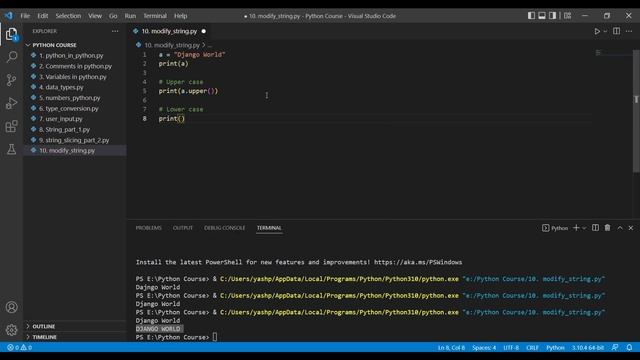The image size is (640, 360).
Task: Open Customize Layout button
Action: (x=567, y=16)
